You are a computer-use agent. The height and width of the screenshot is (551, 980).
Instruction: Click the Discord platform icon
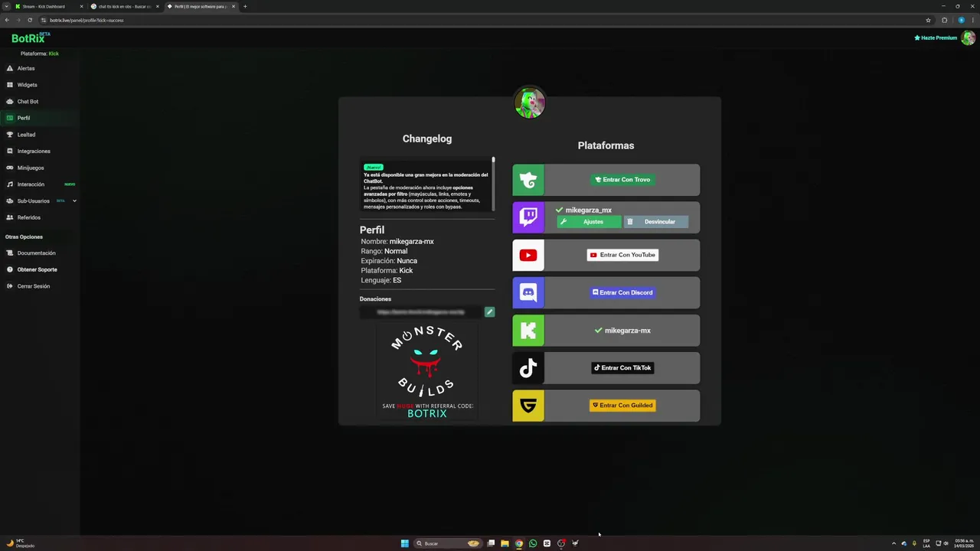528,292
